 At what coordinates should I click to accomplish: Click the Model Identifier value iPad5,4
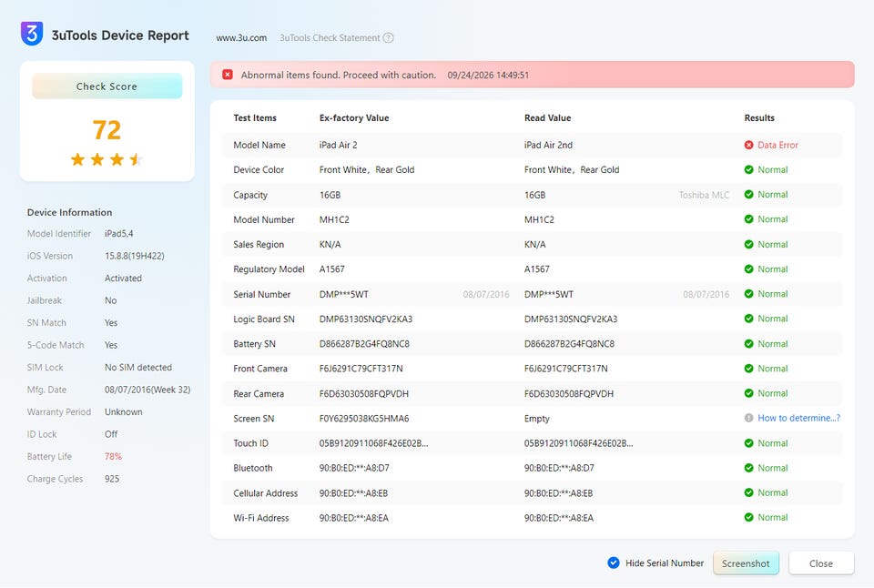click(x=118, y=234)
